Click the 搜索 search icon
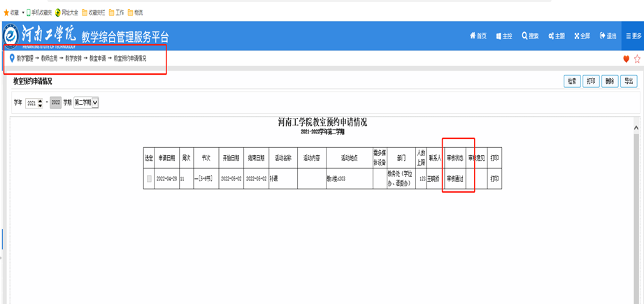This screenshot has width=644, height=304. click(x=530, y=36)
